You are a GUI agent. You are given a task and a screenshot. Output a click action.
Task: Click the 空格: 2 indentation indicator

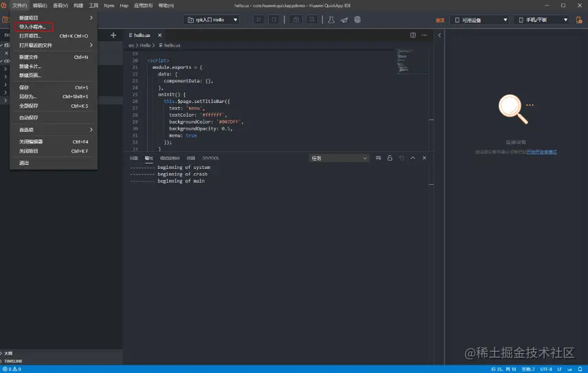coord(528,370)
